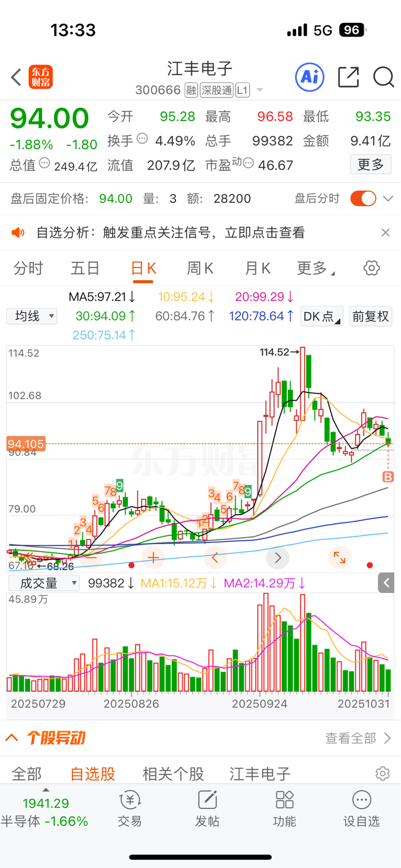Tap the 前复权 adjustment button
This screenshot has width=401, height=868.
pyautogui.click(x=371, y=316)
